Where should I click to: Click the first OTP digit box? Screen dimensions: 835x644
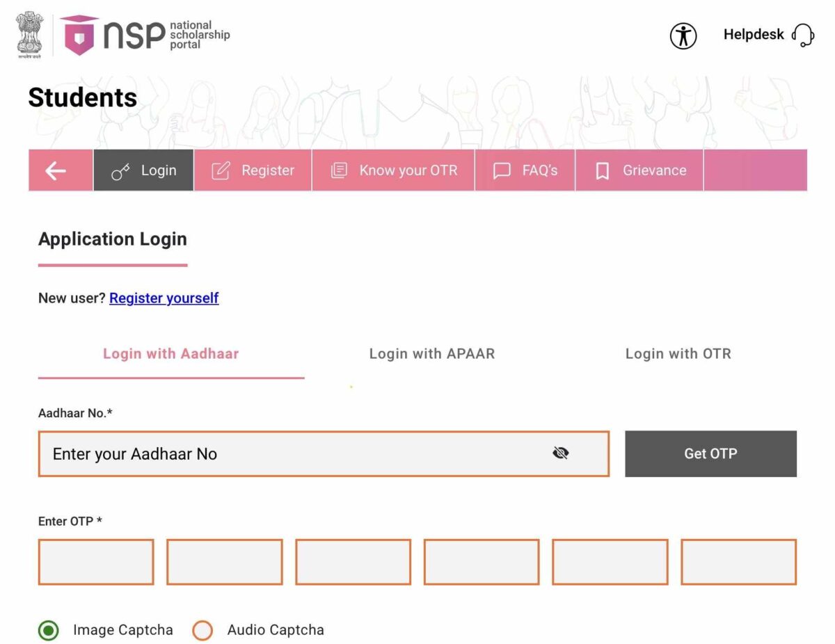pos(96,562)
